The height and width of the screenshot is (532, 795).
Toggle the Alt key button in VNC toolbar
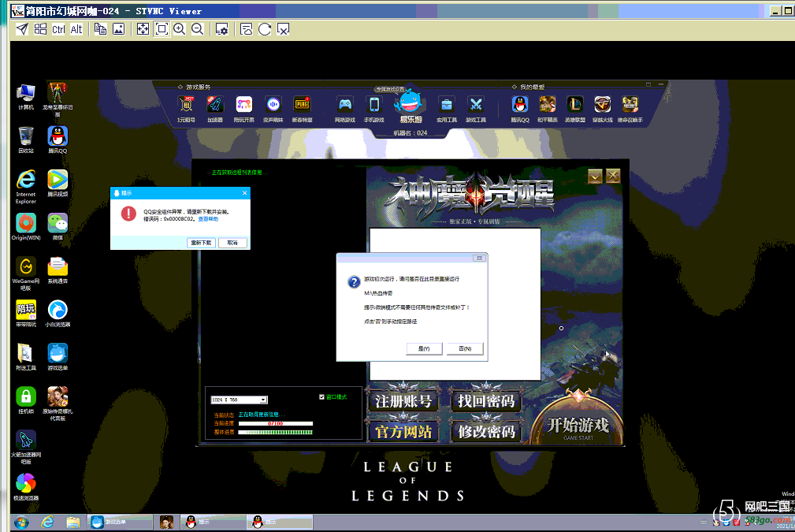click(x=76, y=29)
